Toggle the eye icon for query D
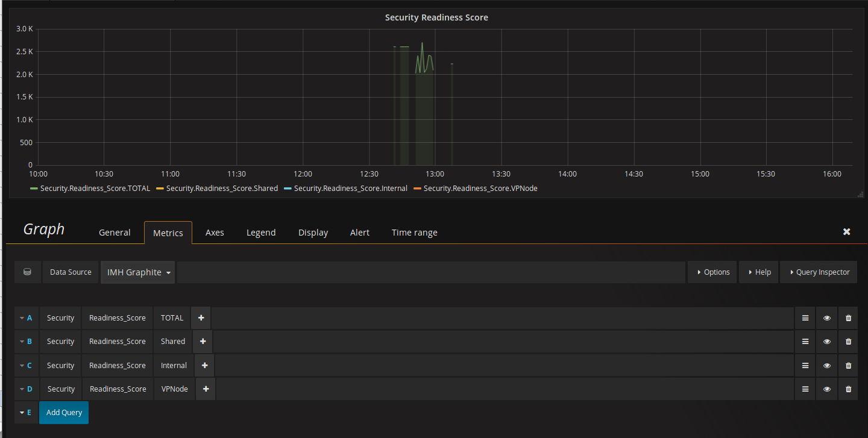Viewport: 868px width, 438px height. click(827, 389)
